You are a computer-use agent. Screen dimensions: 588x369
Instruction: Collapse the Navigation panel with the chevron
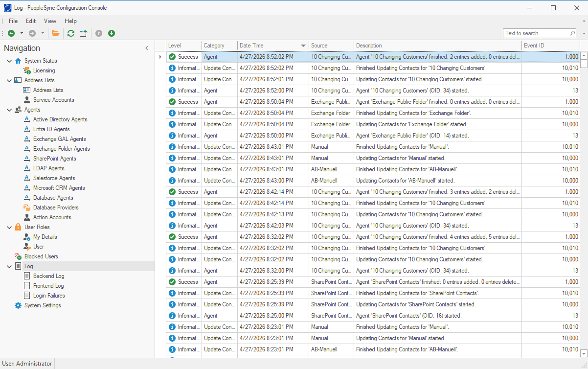[x=147, y=48]
